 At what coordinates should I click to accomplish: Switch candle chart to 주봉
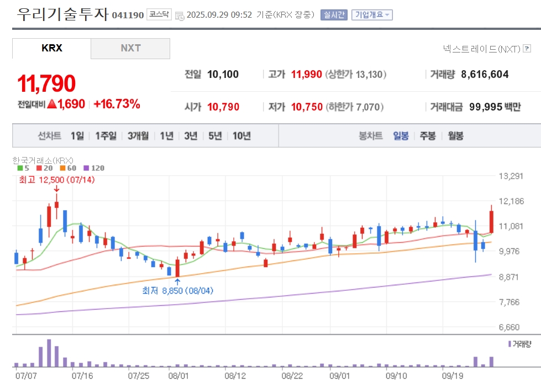428,136
